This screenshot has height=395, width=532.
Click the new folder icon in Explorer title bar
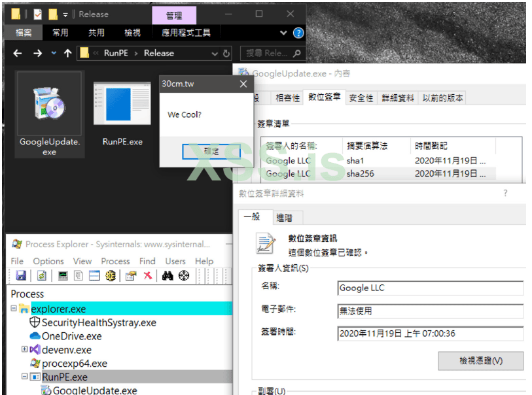[53, 14]
